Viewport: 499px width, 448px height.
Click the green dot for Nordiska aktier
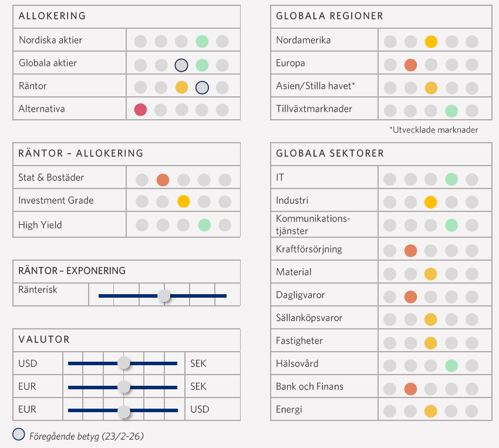[202, 42]
